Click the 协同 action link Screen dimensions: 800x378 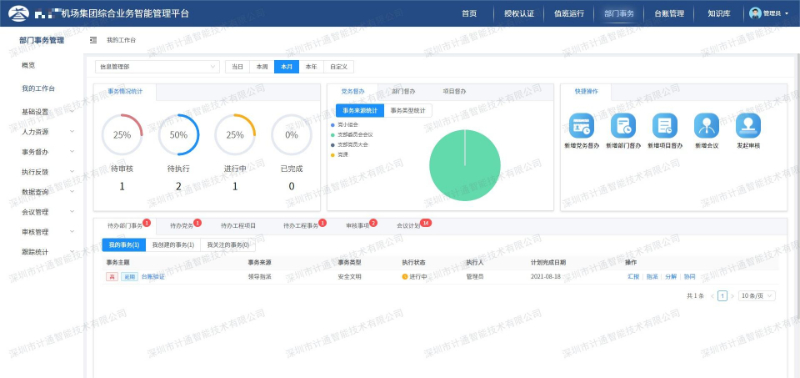[689, 276]
